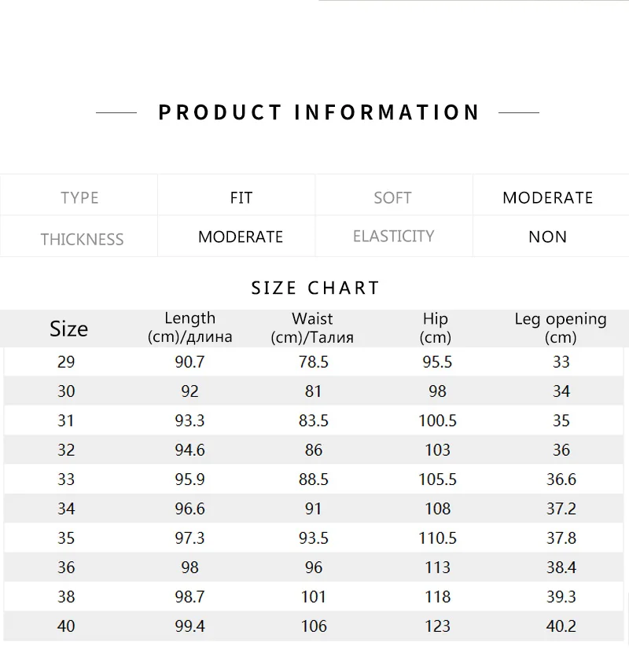Click length value 95.9 for size 33
This screenshot has width=629, height=672.
tap(189, 479)
